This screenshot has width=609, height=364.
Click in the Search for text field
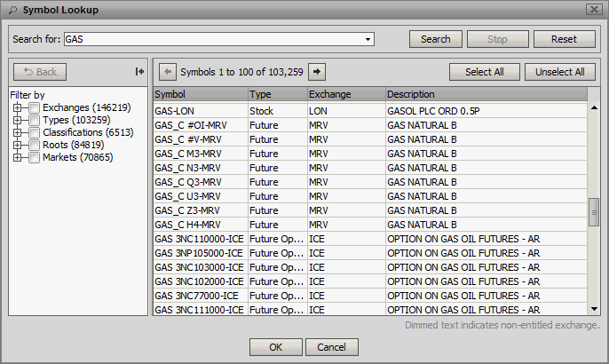pos(213,39)
